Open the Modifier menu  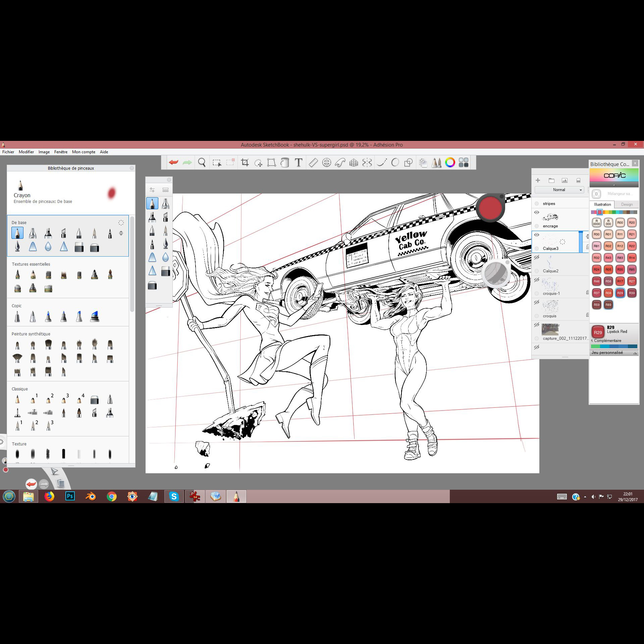[26, 152]
